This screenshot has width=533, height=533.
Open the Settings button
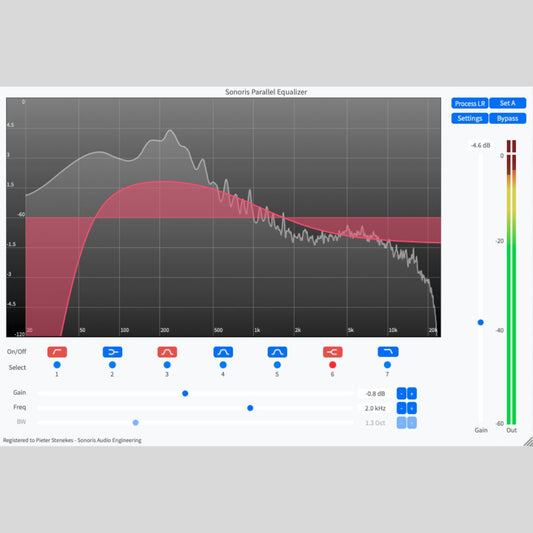coord(470,118)
